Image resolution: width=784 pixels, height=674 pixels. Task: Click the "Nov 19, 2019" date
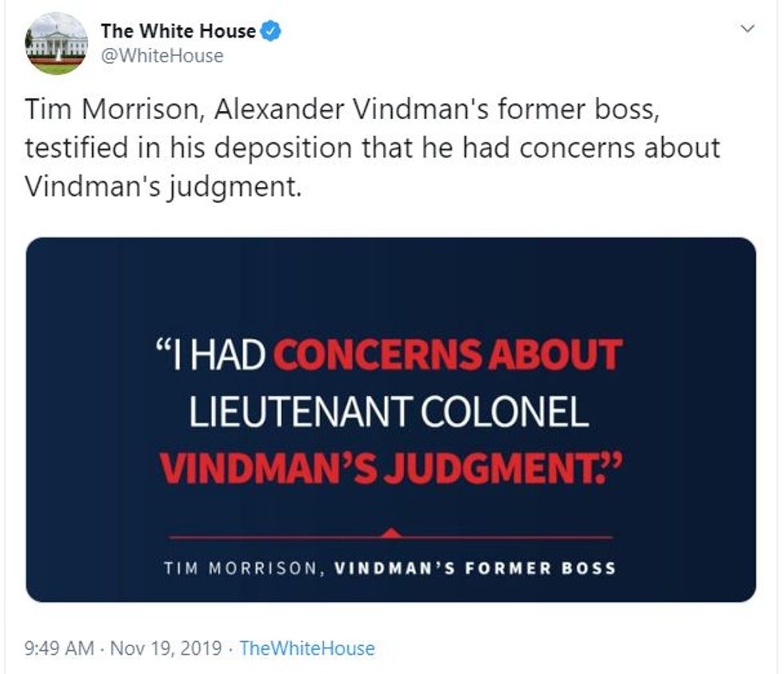(166, 648)
